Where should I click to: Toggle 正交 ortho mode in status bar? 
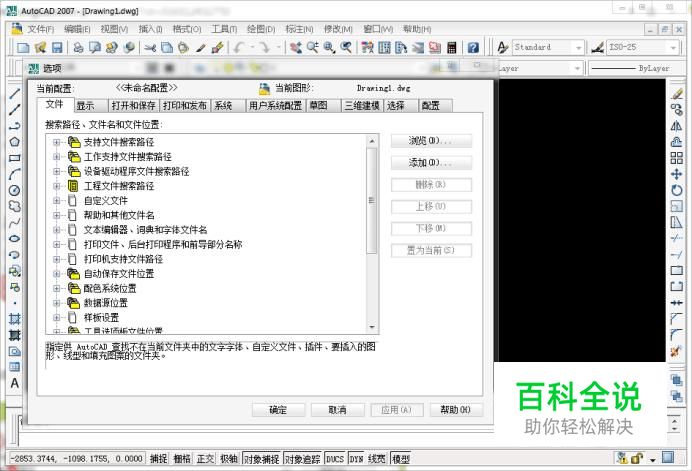tap(205, 459)
